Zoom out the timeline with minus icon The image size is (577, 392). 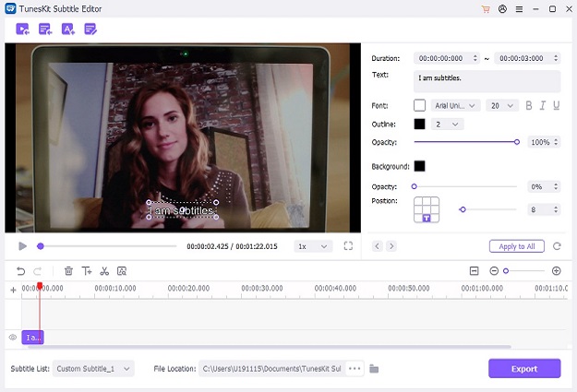[494, 271]
